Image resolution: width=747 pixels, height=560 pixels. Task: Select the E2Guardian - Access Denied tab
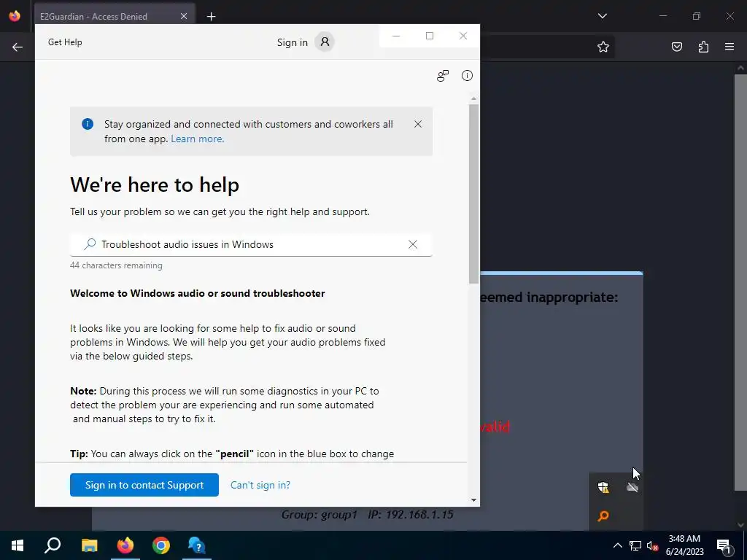tap(115, 16)
